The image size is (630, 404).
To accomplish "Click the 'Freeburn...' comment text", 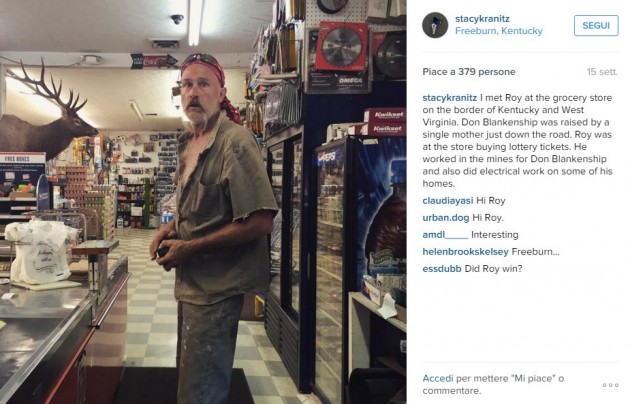I will pos(536,252).
